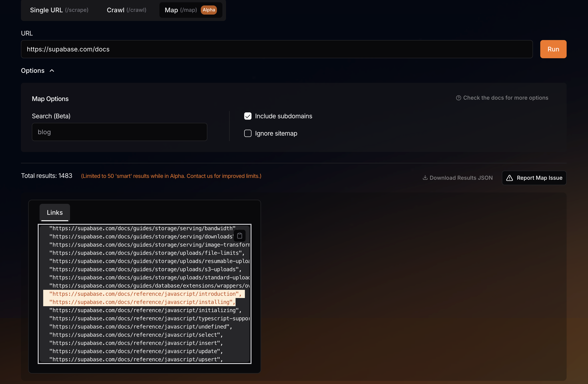Uncheck Include subdomains checkbox

tap(248, 116)
